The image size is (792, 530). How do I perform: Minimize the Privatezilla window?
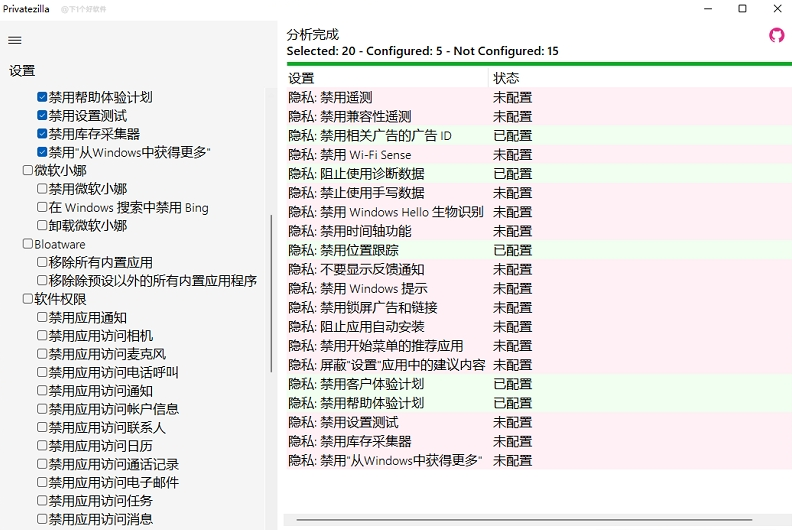708,9
